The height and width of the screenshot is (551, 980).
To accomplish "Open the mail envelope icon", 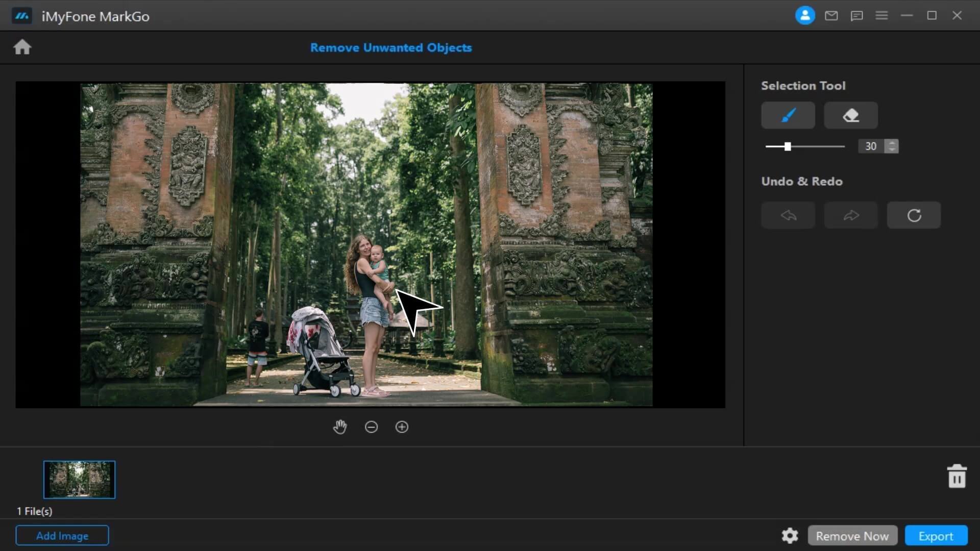I will point(831,16).
